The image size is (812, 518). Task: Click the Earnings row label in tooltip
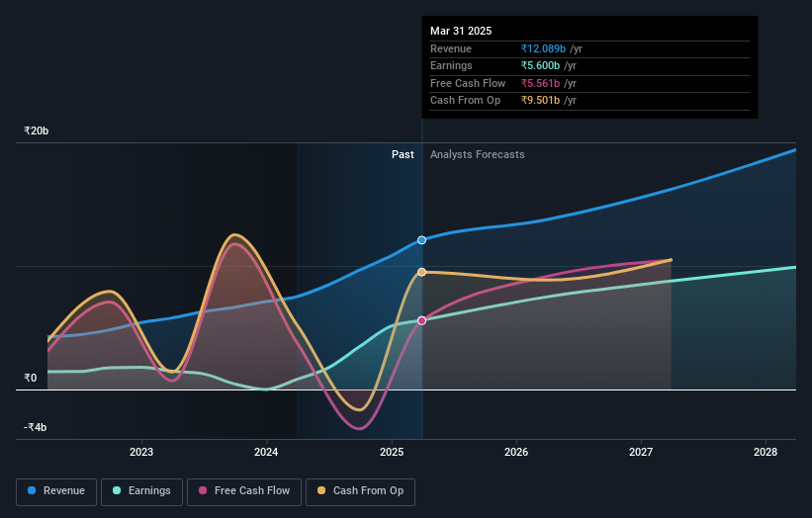click(451, 65)
